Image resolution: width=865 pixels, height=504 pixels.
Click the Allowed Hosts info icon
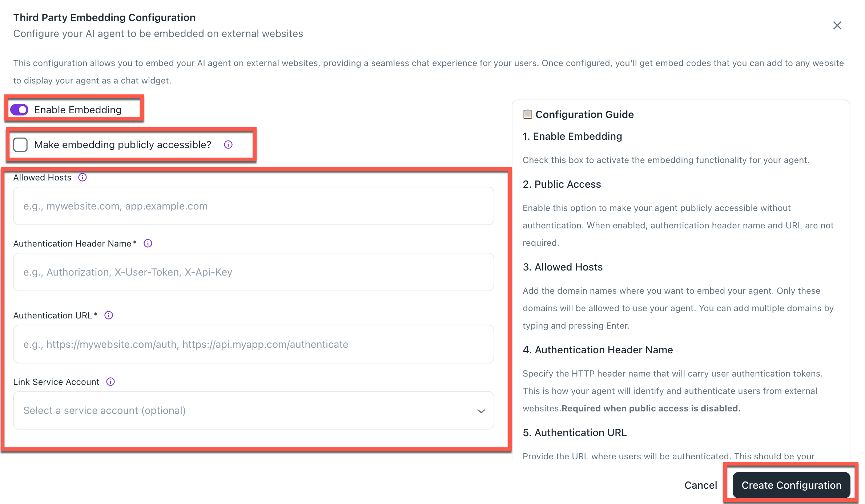click(x=83, y=178)
